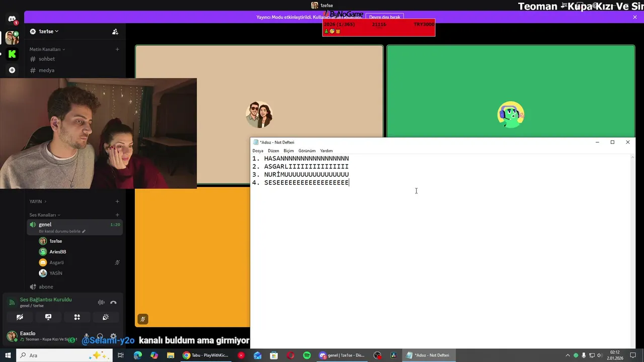The image size is (644, 362).
Task: Create channel in YAYIN category with plus
Action: coord(117,202)
